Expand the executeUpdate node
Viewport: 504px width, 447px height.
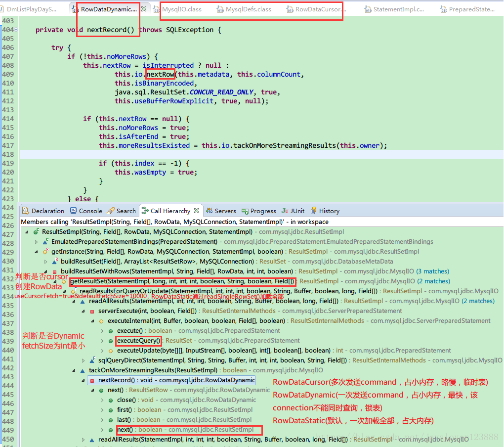click(102, 351)
